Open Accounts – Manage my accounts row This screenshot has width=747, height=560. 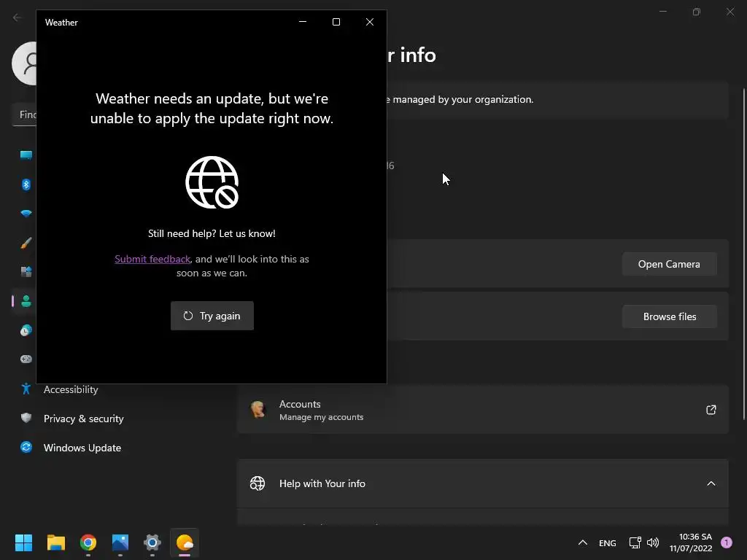click(x=483, y=410)
